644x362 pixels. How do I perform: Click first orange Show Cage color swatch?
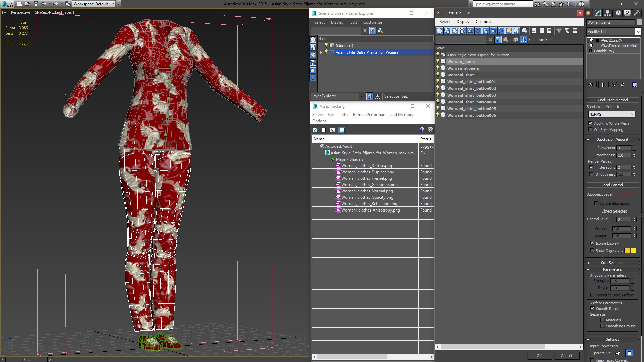[x=627, y=251]
